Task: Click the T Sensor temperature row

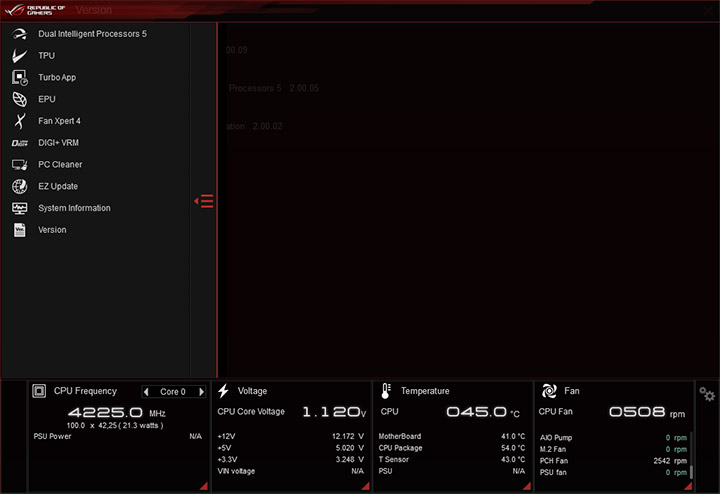Action: tap(452, 460)
